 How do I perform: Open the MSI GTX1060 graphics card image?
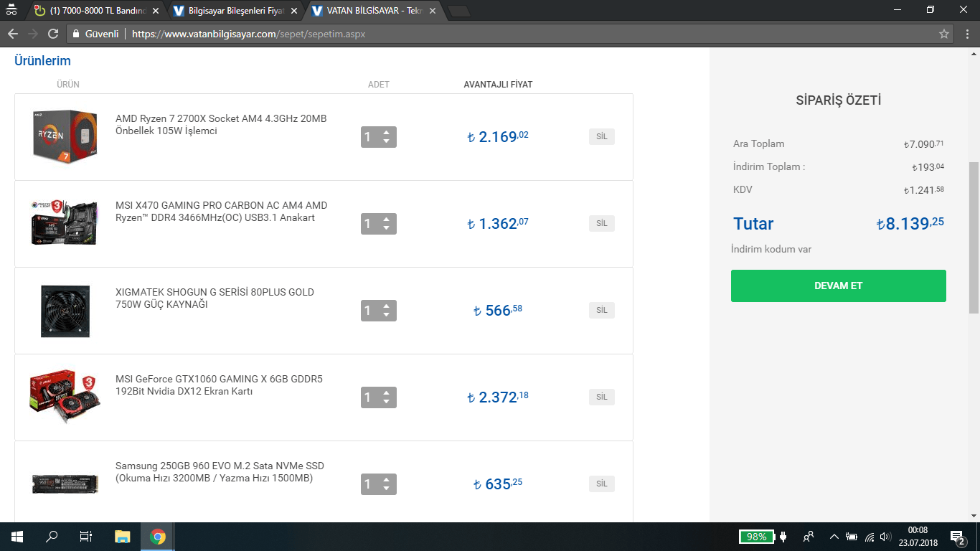click(65, 397)
